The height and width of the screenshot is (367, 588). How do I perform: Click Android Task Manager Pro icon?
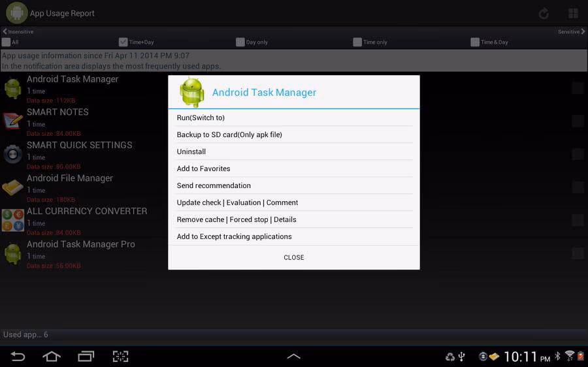[13, 253]
